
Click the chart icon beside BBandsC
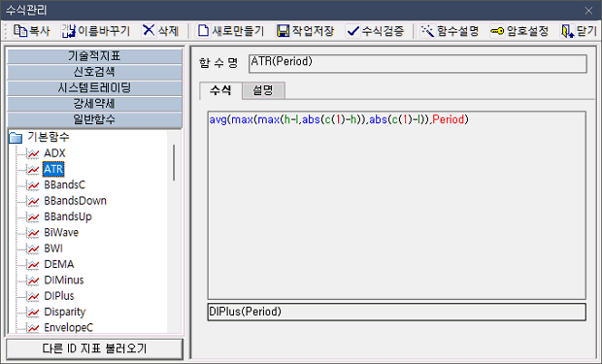pyautogui.click(x=33, y=185)
